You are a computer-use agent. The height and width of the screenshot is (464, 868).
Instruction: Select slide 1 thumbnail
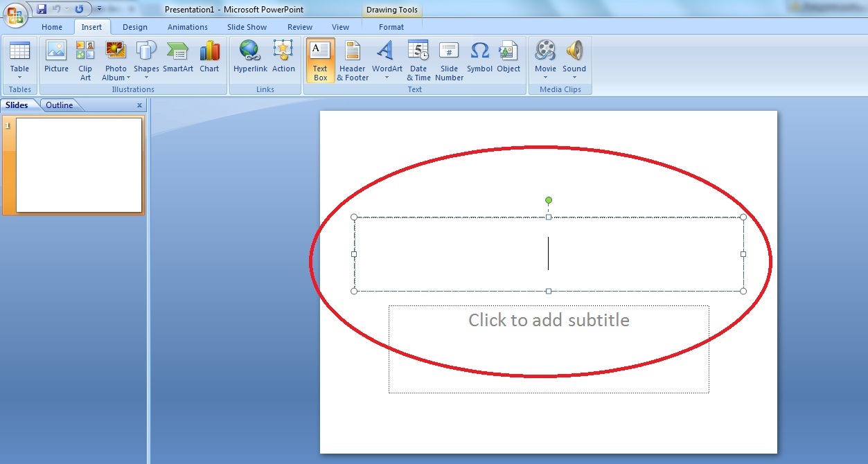pos(79,165)
